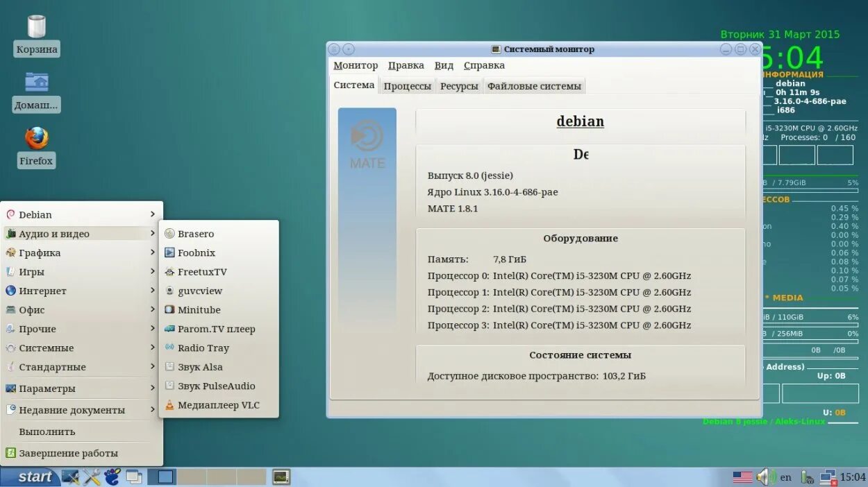Open the network connection tray icon
Screen dimensions: 868x487
[x=828, y=477]
